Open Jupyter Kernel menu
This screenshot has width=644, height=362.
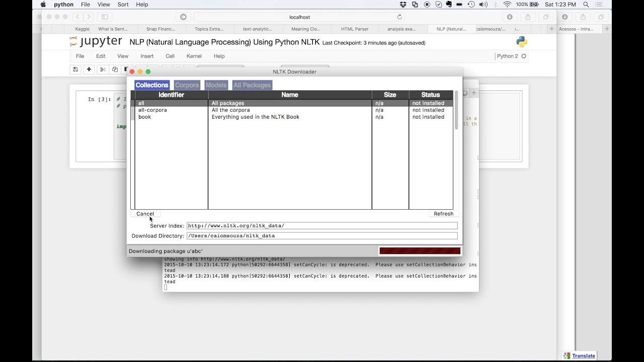(x=194, y=56)
